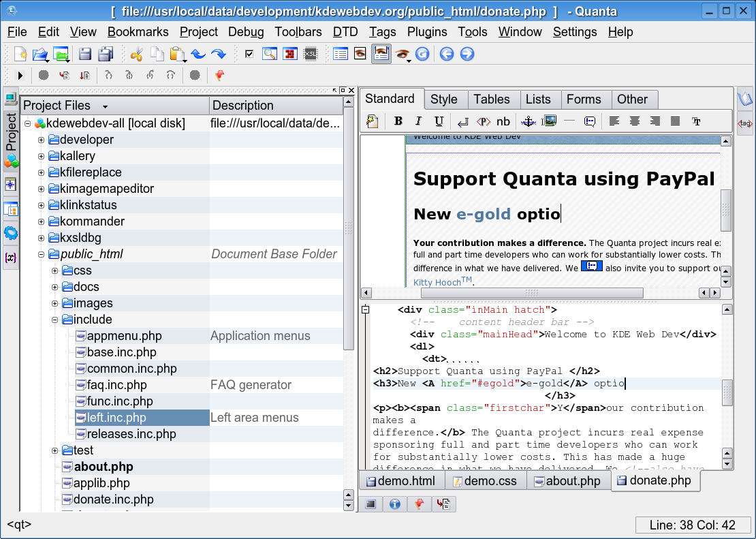Click the Quick Start wizard wand icon
This screenshot has width=756, height=539.
(x=373, y=121)
